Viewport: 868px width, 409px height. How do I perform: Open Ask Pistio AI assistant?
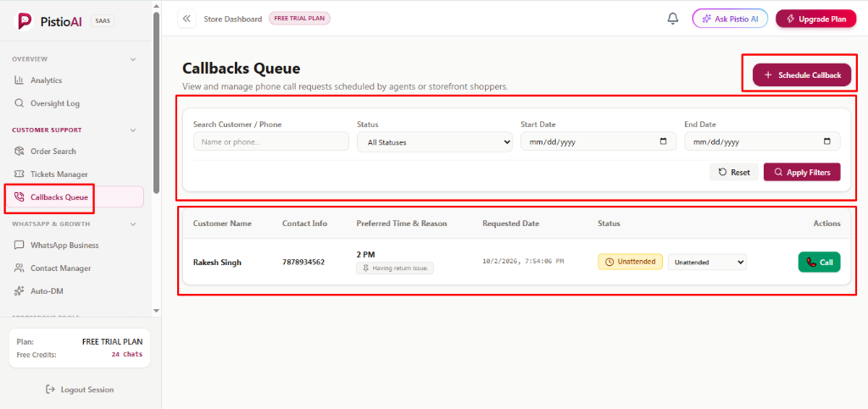pyautogui.click(x=730, y=19)
